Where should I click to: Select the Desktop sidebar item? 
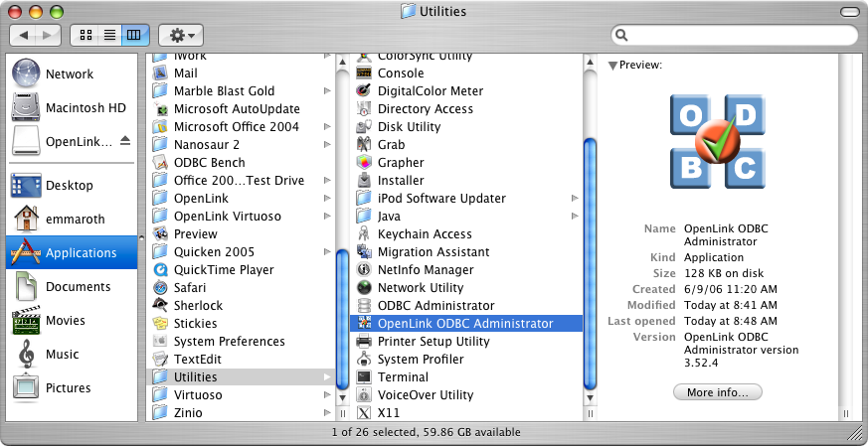(x=72, y=186)
